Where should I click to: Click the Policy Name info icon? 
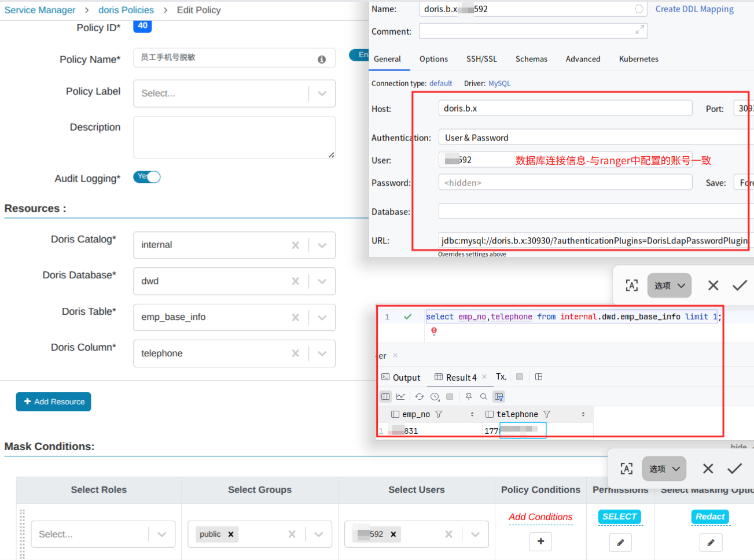[x=322, y=59]
